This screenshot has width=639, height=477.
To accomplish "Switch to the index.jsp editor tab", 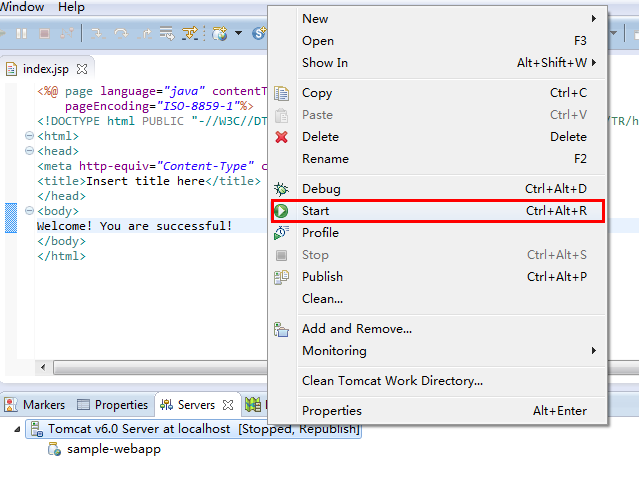I will (46, 69).
